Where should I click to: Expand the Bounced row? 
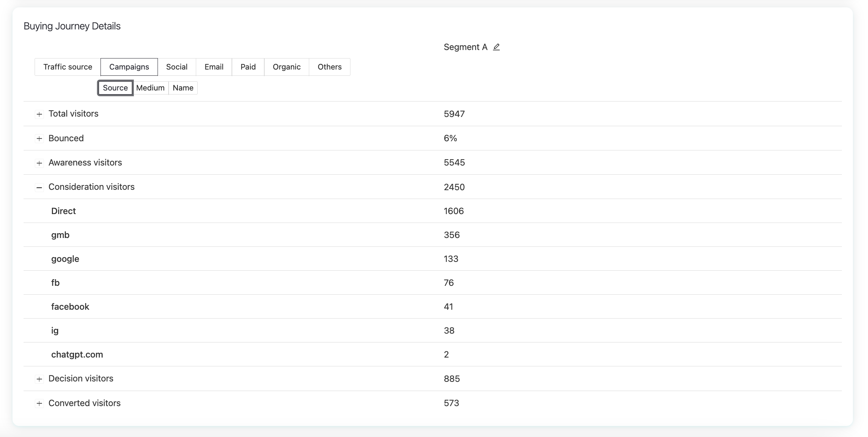39,139
